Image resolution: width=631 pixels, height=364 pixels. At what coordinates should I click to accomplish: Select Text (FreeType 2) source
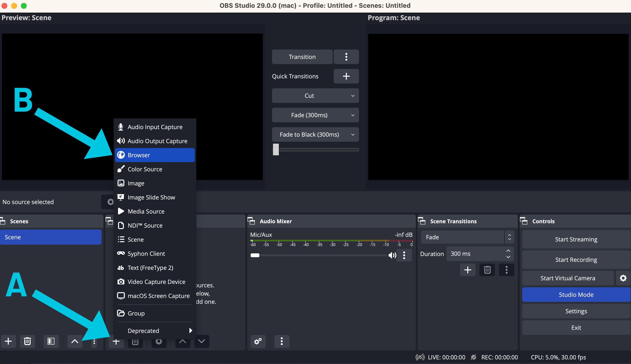coord(155,268)
